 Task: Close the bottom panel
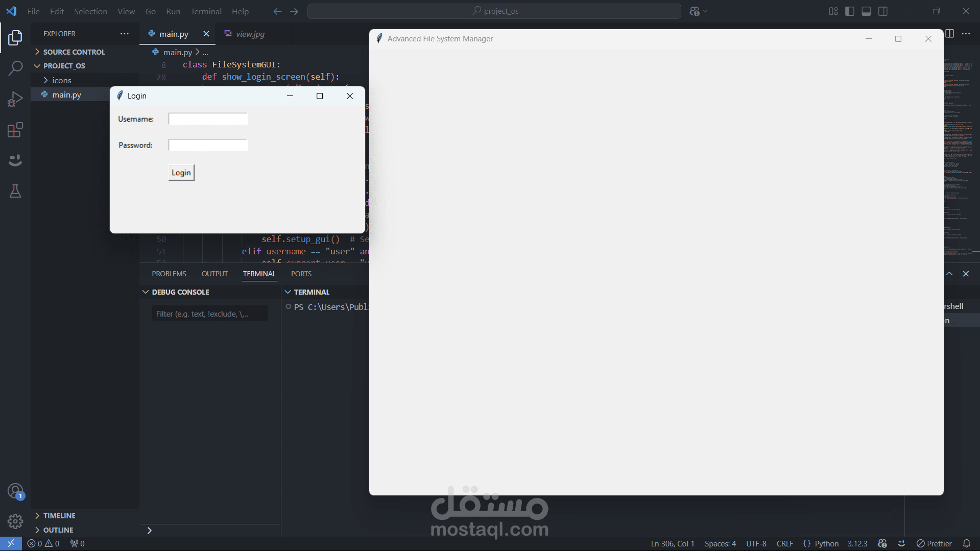tap(966, 274)
